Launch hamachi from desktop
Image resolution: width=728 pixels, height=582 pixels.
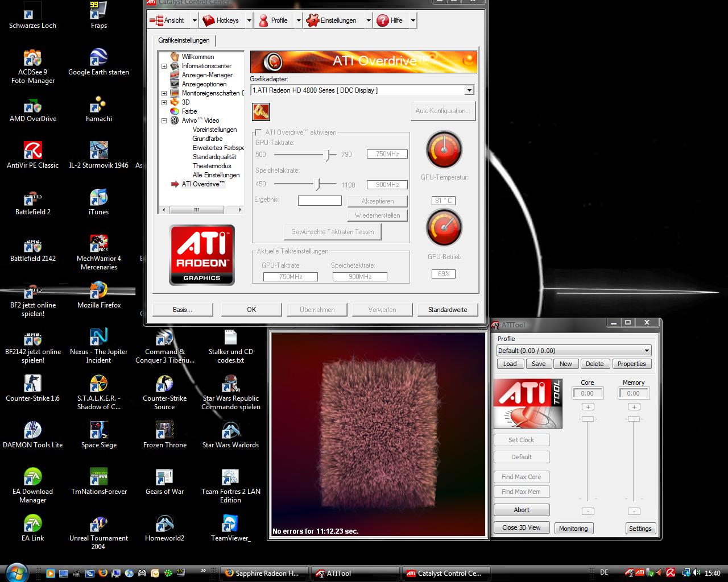click(x=98, y=109)
